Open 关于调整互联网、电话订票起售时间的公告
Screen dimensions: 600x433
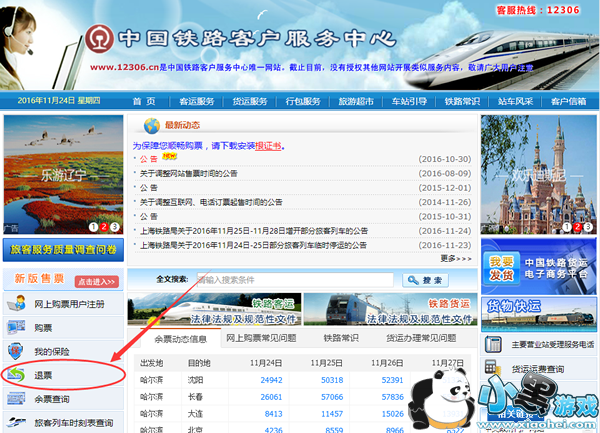[x=211, y=202]
